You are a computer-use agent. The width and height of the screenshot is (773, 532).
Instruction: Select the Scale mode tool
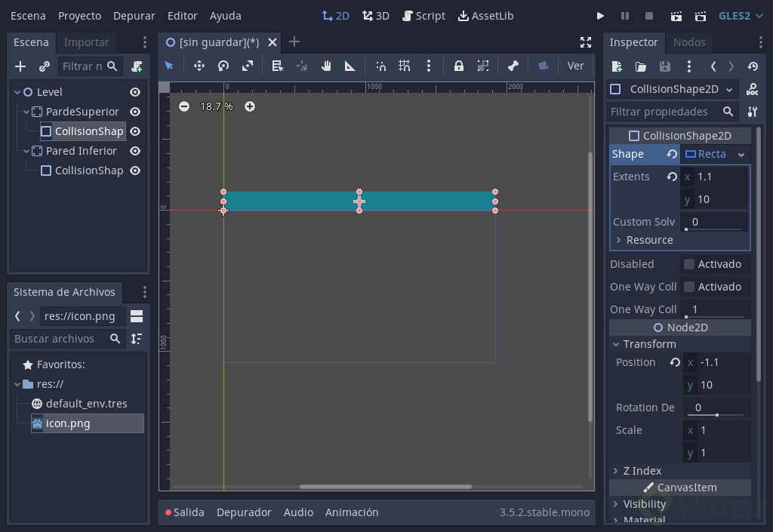pos(248,66)
